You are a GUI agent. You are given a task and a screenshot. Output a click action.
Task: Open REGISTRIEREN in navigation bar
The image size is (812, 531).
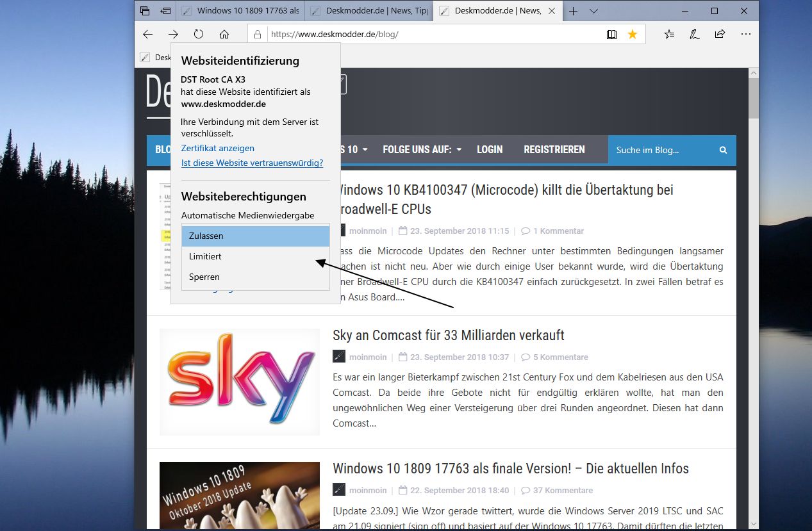click(x=554, y=149)
